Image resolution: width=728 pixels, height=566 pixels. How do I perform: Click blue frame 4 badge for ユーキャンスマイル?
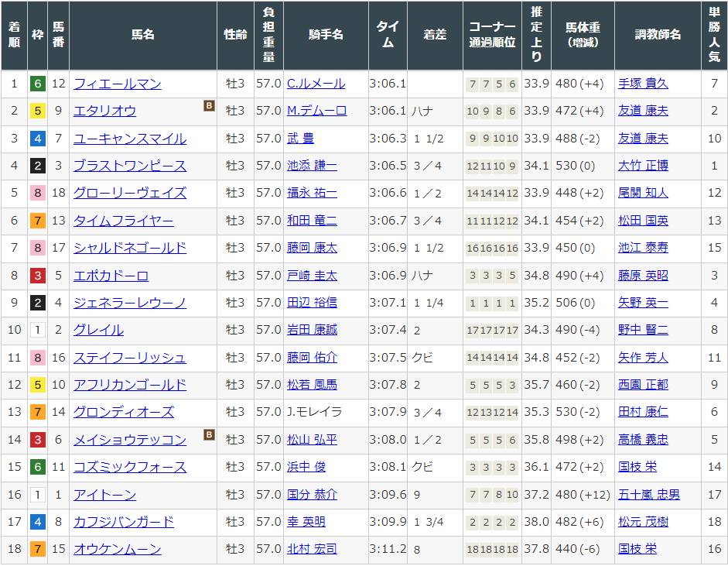click(x=38, y=139)
